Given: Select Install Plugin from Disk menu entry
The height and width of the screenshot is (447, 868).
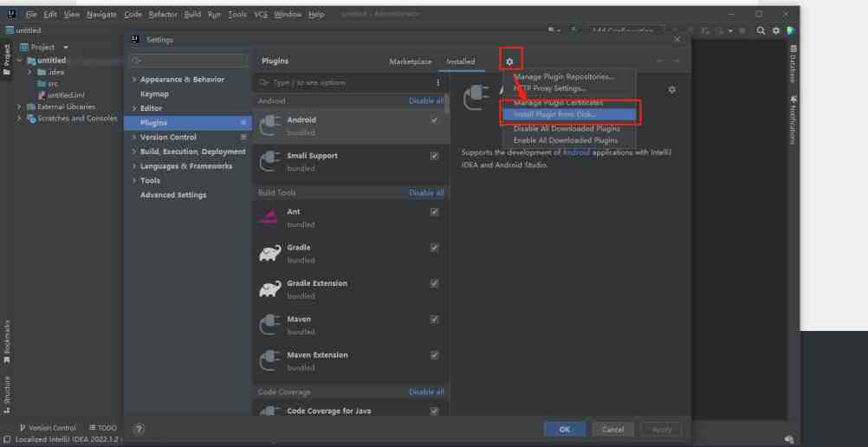Looking at the screenshot, I should coord(568,114).
